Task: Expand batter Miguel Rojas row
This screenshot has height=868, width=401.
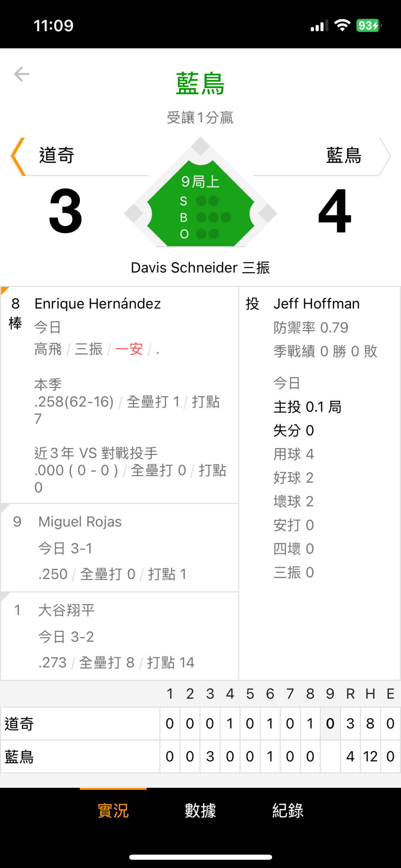Action: (120, 548)
